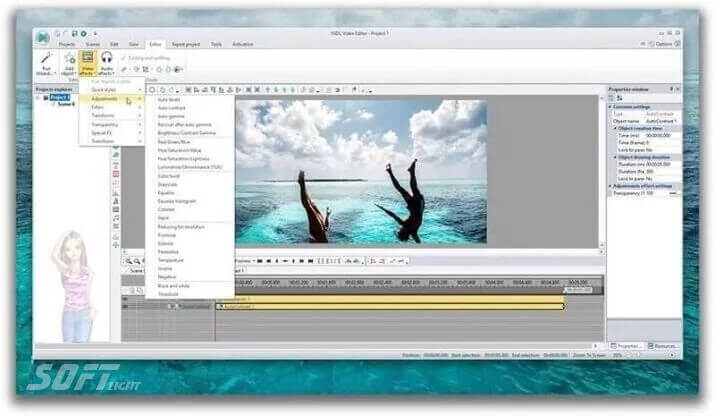Choose Luminance/Chrominance (YUV) adjustment
The width and height of the screenshot is (715, 416).
189,167
